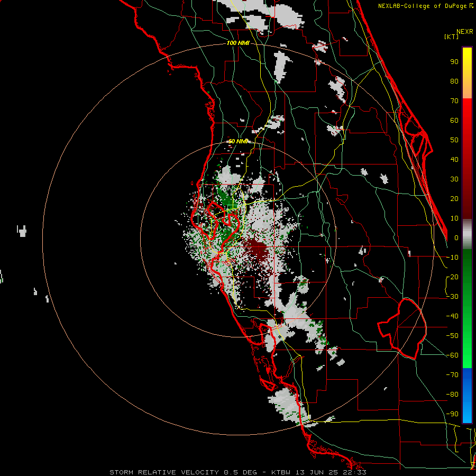476x476 pixels.
Task: Click the "40" value on the velocity scale
Action: (454, 159)
